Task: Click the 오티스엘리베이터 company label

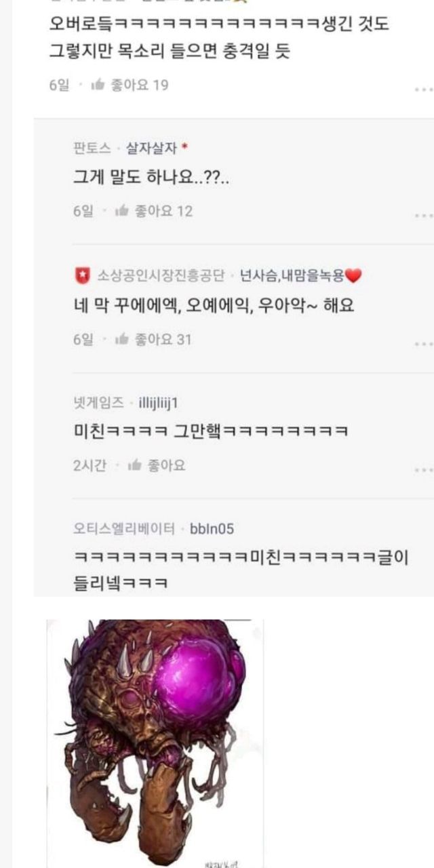Action: pos(124,529)
